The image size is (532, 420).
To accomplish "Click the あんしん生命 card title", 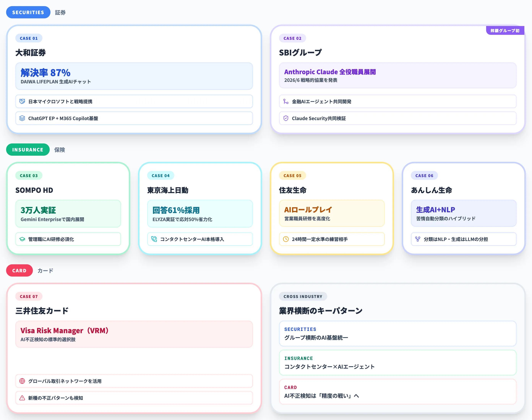I will pyautogui.click(x=431, y=190).
